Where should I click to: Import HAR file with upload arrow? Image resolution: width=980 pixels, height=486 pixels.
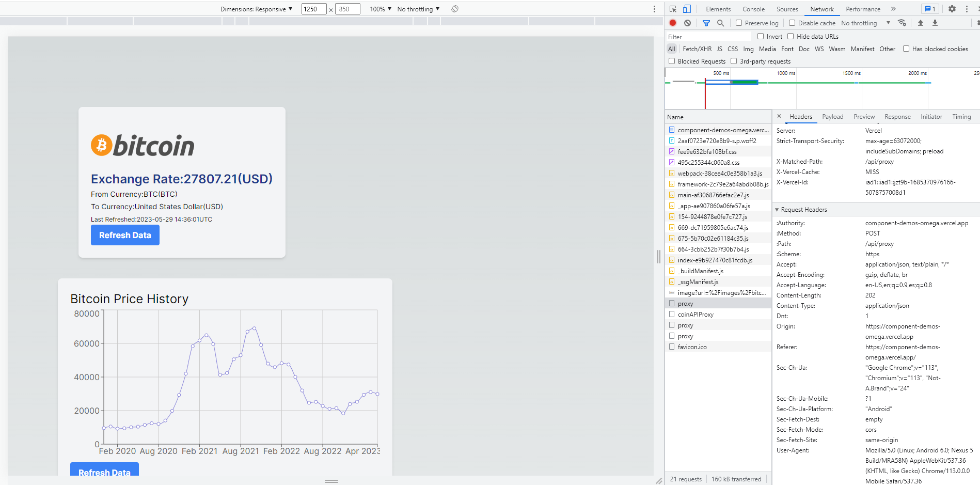click(921, 23)
